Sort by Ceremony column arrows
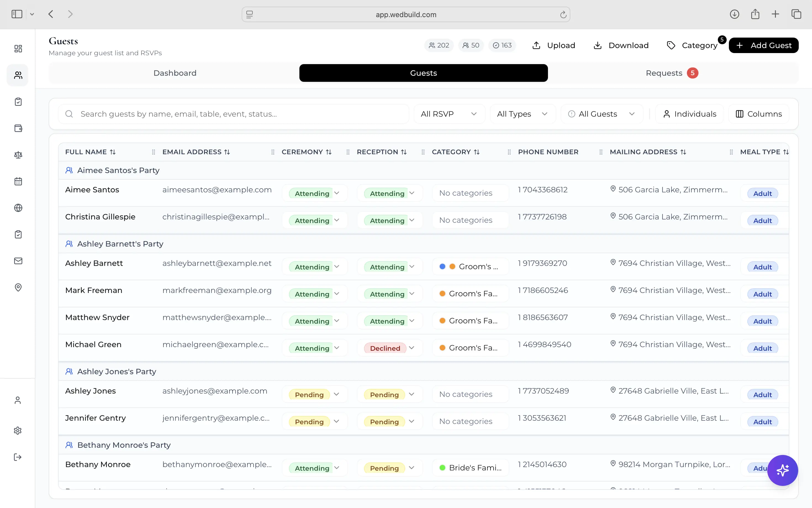The width and height of the screenshot is (812, 508). (x=329, y=152)
